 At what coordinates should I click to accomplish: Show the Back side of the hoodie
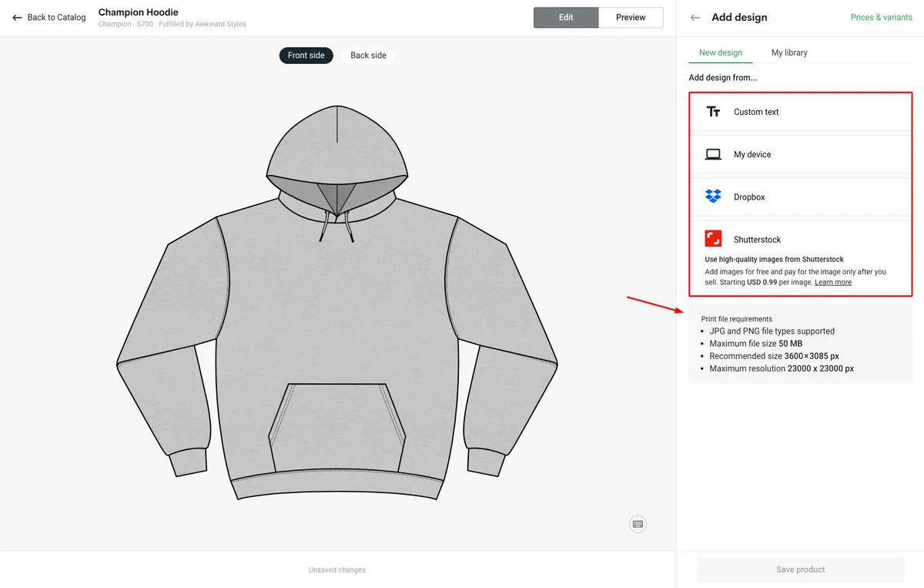368,55
